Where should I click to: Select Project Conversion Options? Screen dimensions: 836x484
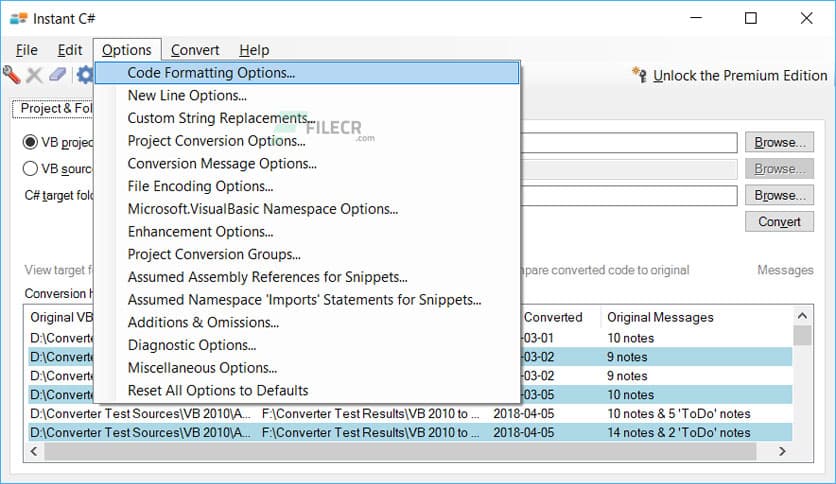307,141
